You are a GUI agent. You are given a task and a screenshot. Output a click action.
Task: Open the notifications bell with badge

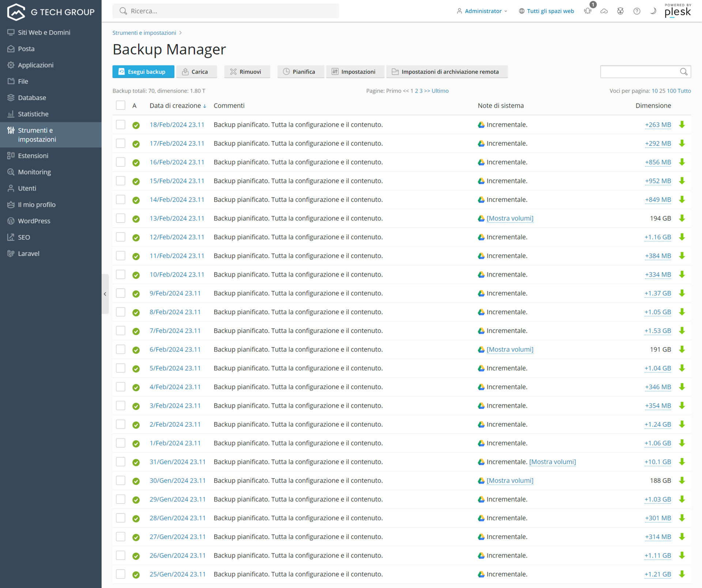point(588,11)
